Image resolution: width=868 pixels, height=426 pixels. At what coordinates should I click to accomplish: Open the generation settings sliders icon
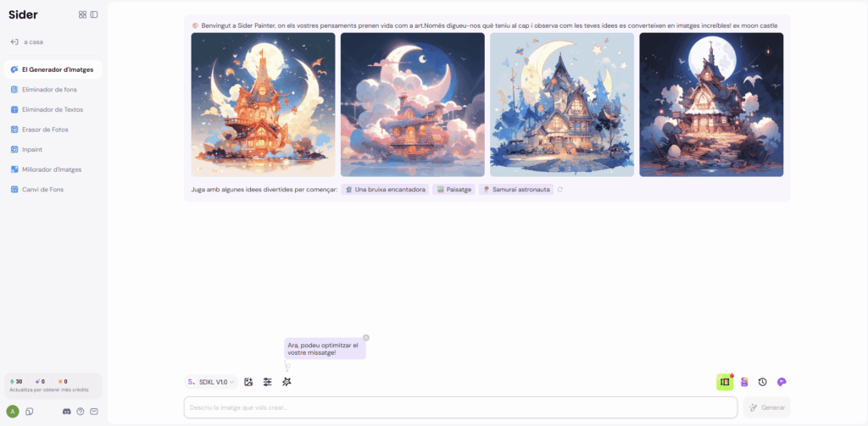click(x=267, y=382)
